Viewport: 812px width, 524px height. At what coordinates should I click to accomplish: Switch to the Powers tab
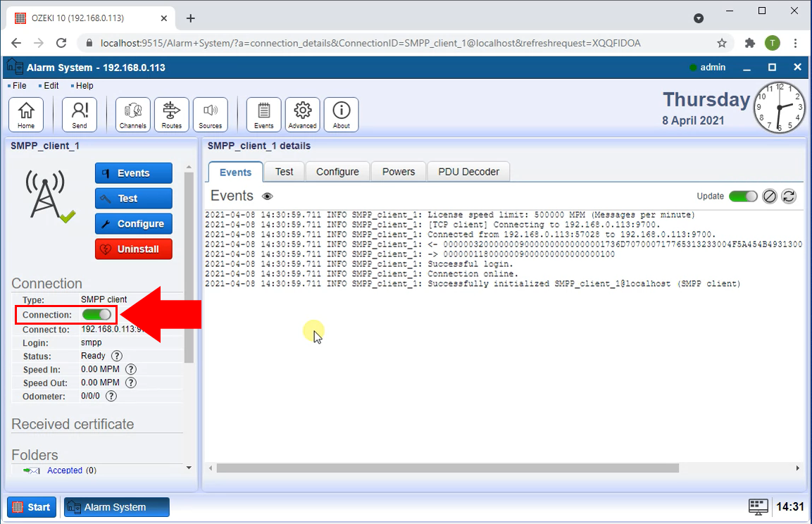pyautogui.click(x=398, y=172)
